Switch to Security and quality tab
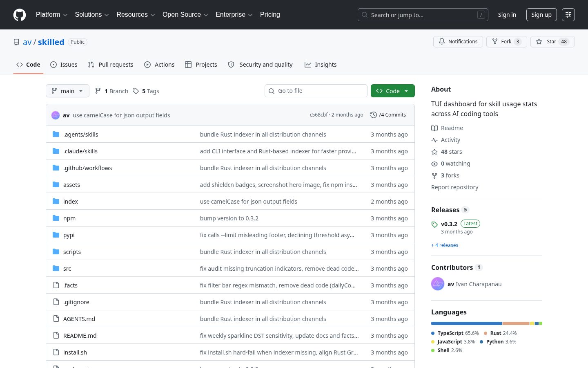 tap(261, 65)
